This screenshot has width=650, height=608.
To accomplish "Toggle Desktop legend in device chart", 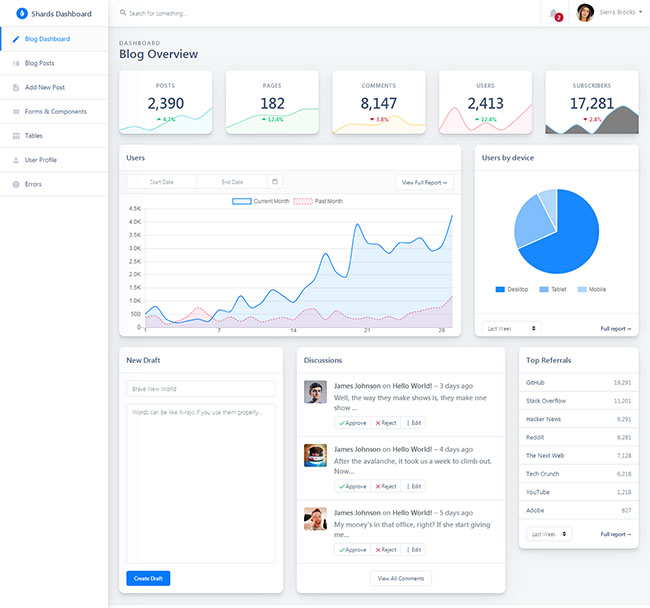I will (x=511, y=289).
